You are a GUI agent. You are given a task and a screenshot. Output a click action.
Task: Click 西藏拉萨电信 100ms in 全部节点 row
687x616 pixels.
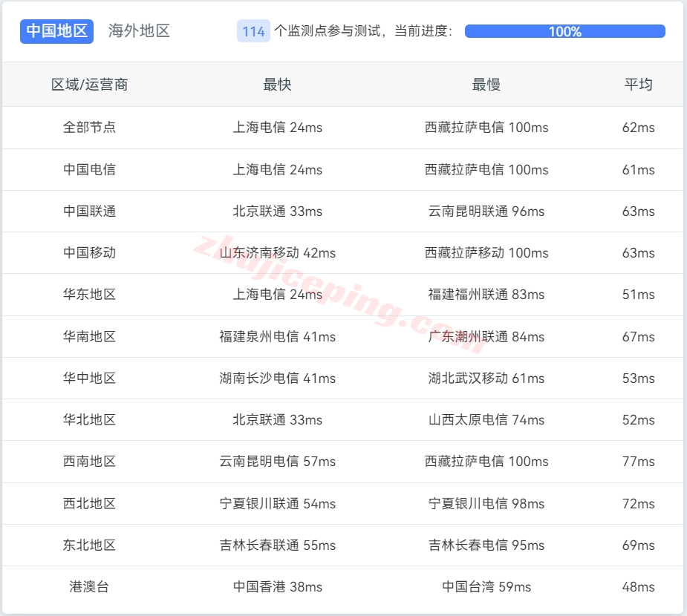click(x=486, y=128)
